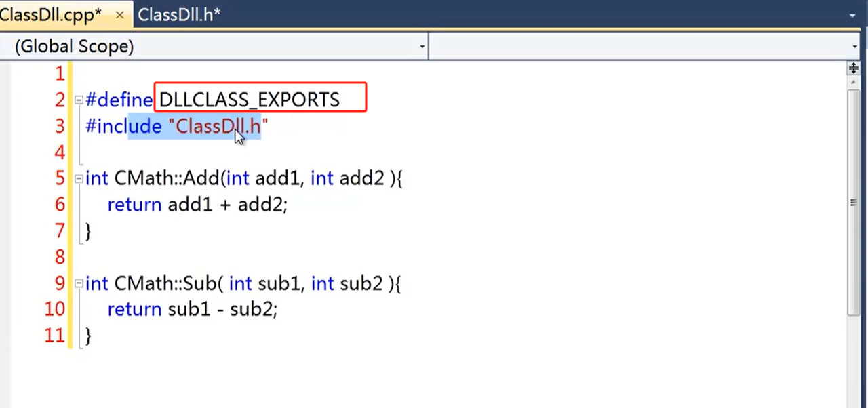This screenshot has height=408, width=868.
Task: Click CMath::Sub in line 9
Action: tap(166, 283)
